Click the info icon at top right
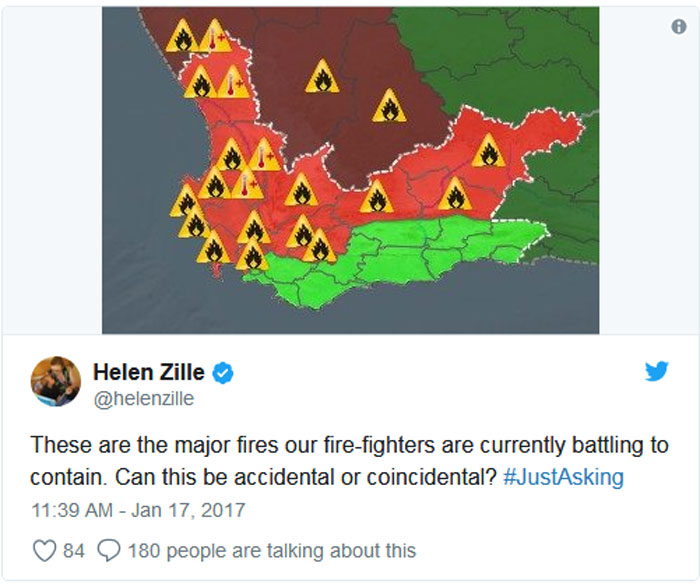The image size is (700, 584). (679, 27)
